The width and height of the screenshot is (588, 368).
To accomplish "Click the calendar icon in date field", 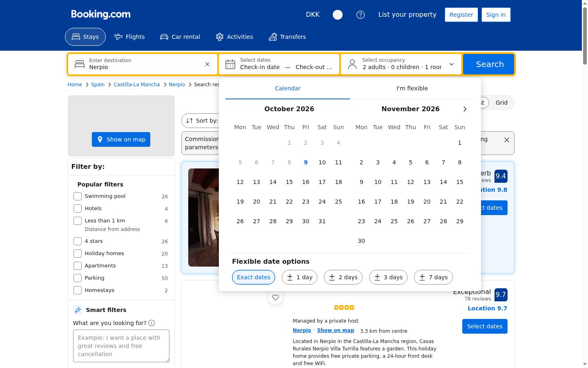I will [230, 64].
